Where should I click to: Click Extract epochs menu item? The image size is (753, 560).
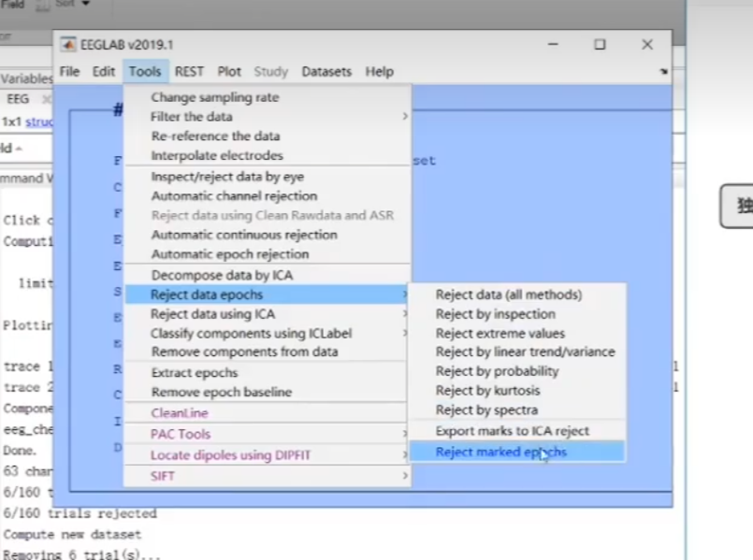195,373
